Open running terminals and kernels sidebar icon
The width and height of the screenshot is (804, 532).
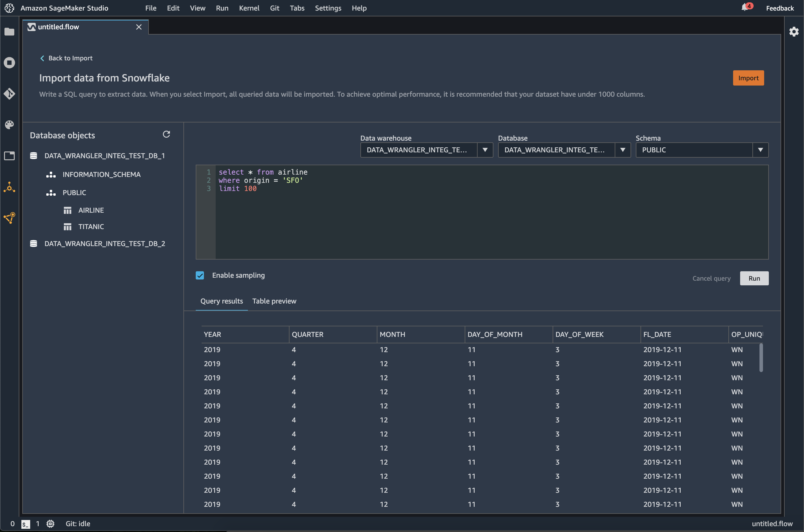pyautogui.click(x=9, y=63)
